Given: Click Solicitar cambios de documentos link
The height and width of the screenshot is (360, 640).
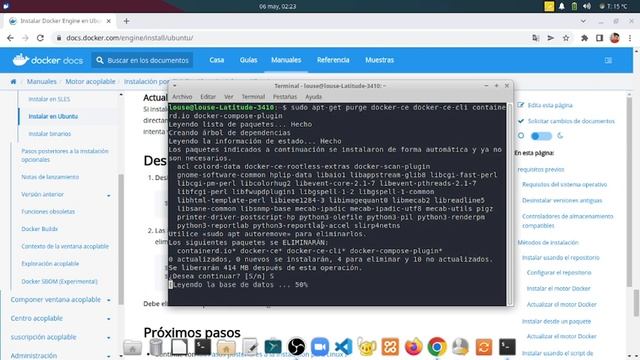Looking at the screenshot, I should (x=571, y=121).
